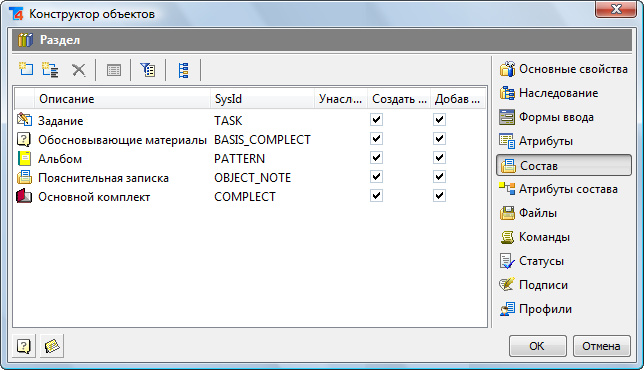Select the Состав section
Image resolution: width=644 pixels, height=370 pixels.
coord(564,165)
